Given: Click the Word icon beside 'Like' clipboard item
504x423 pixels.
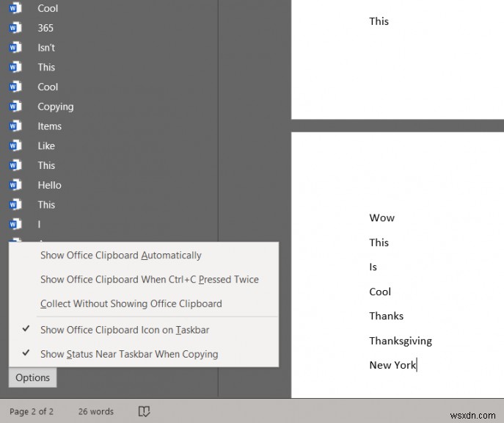Looking at the screenshot, I should click(15, 145).
